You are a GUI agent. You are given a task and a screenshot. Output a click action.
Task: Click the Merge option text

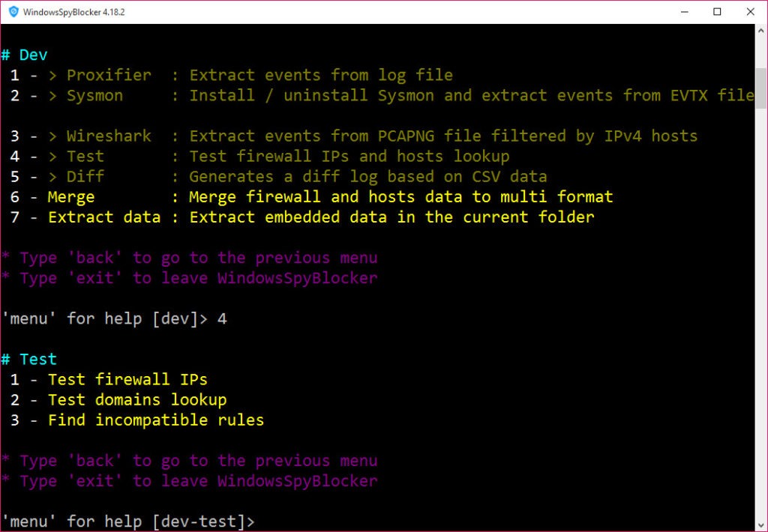pos(71,197)
